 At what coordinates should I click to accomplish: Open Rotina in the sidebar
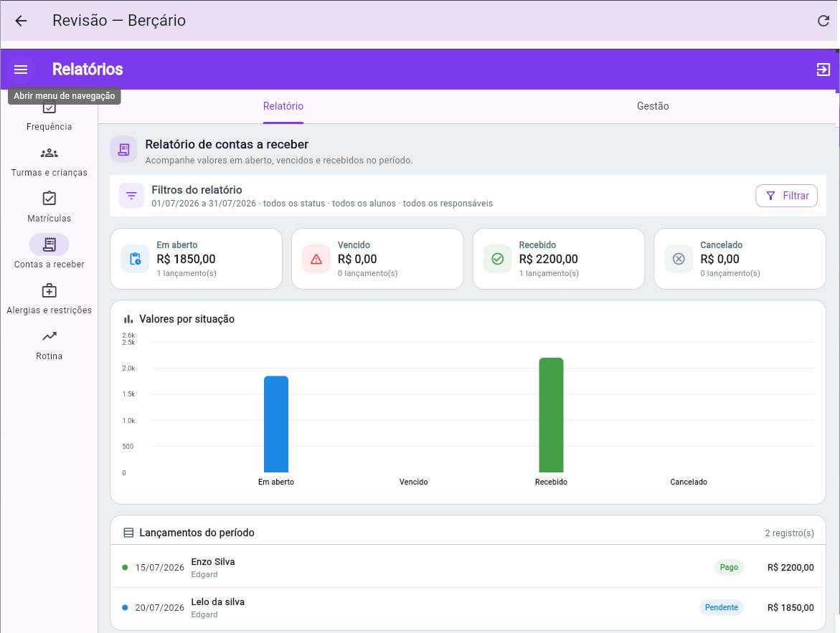[x=49, y=346]
